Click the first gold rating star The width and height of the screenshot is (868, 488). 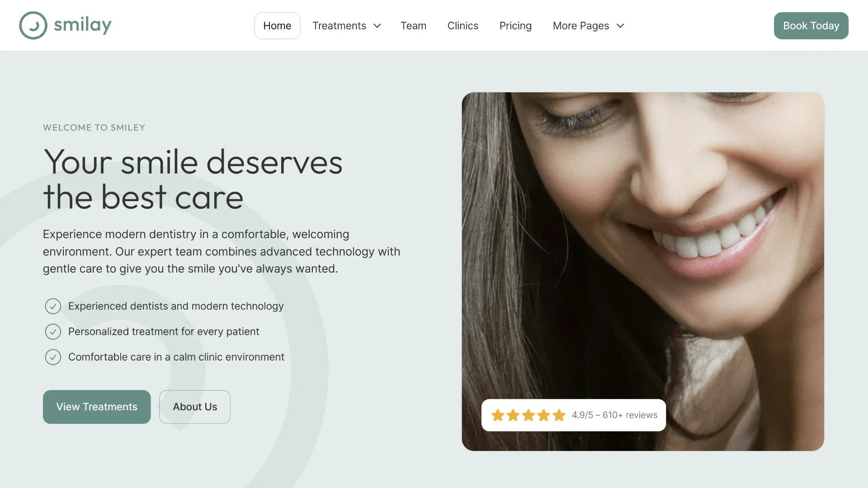point(498,415)
